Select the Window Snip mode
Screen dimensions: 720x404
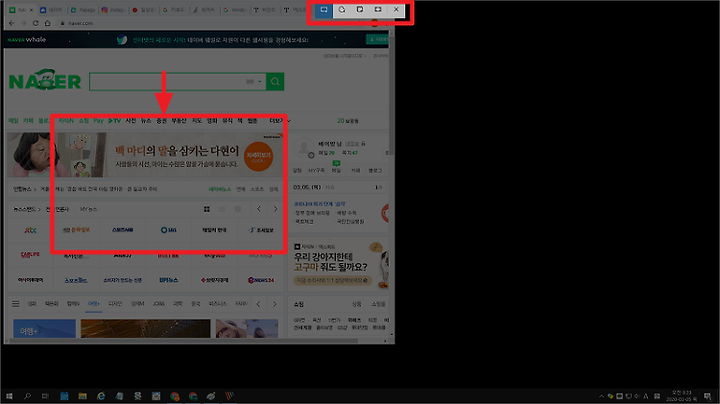point(360,10)
